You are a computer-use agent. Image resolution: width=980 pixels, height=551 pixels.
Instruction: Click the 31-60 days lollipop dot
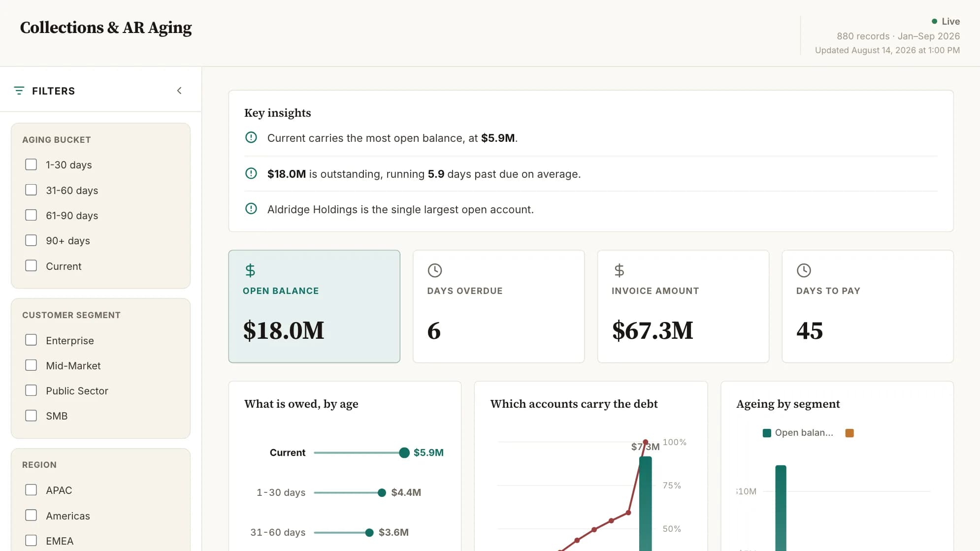(369, 532)
